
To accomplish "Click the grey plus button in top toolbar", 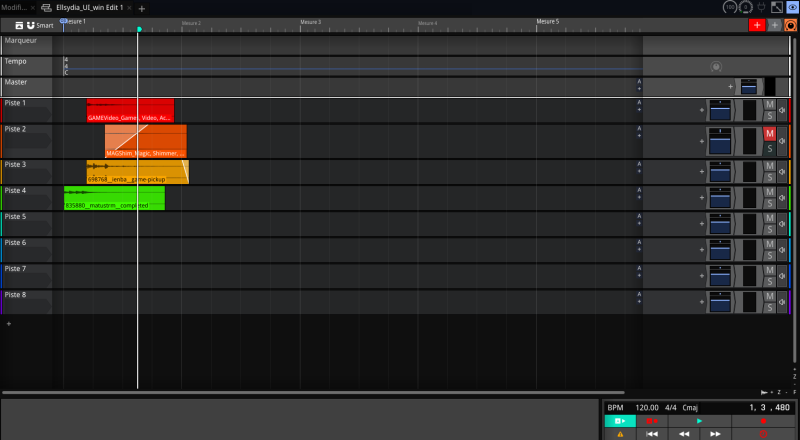I will click(x=774, y=25).
